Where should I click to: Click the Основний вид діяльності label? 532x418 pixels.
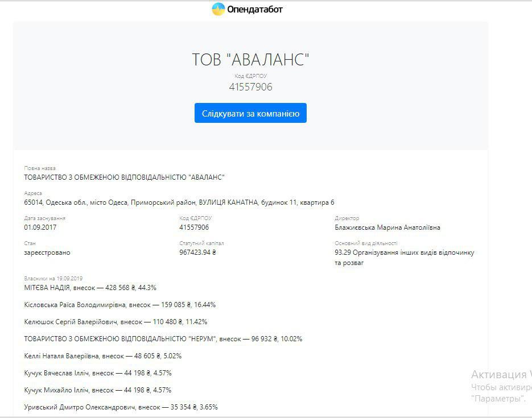pyautogui.click(x=366, y=243)
